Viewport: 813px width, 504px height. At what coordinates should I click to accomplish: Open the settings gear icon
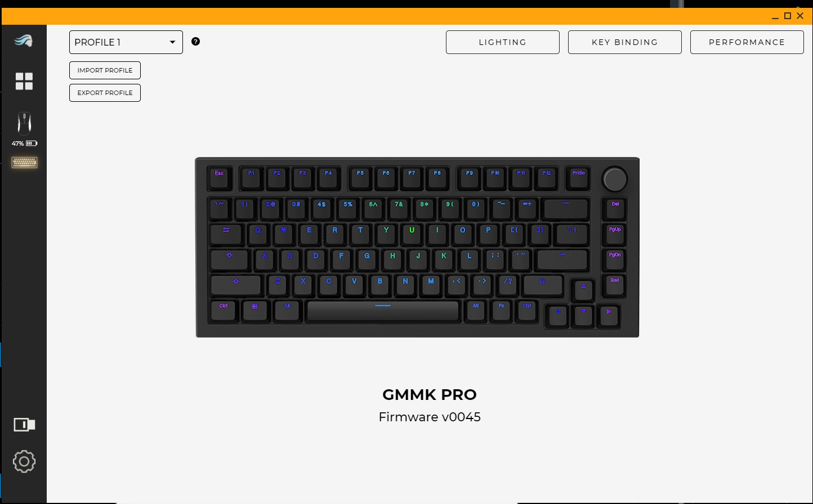[24, 462]
